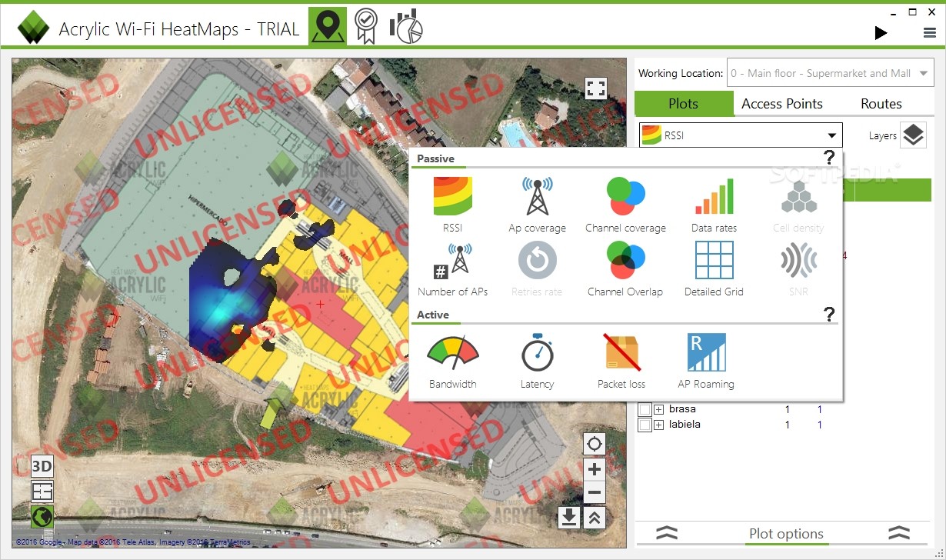Open the Layers stack icon
Screen dimensions: 946x560
pos(913,135)
